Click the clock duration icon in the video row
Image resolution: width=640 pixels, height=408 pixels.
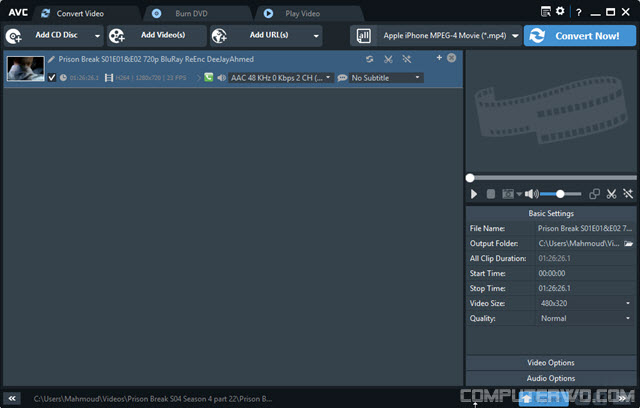point(63,78)
